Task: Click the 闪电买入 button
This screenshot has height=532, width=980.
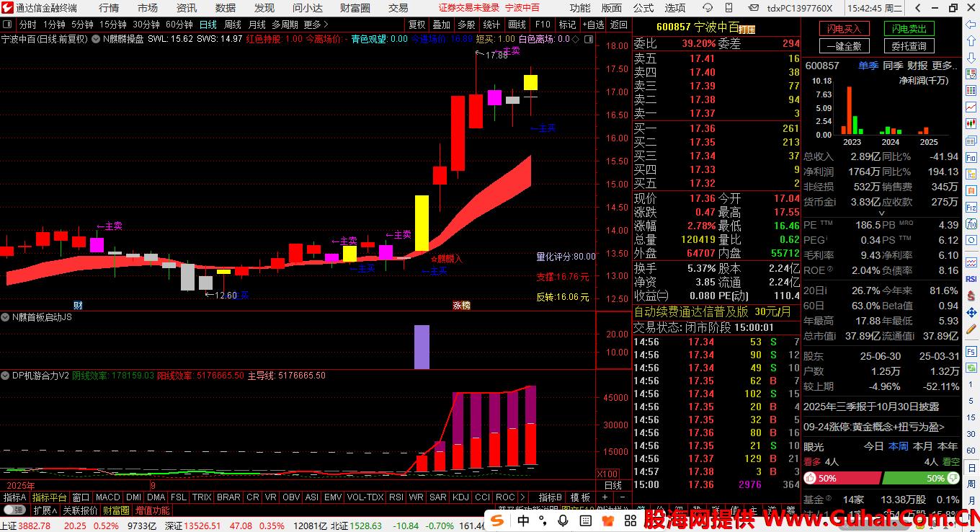Action: coord(844,29)
